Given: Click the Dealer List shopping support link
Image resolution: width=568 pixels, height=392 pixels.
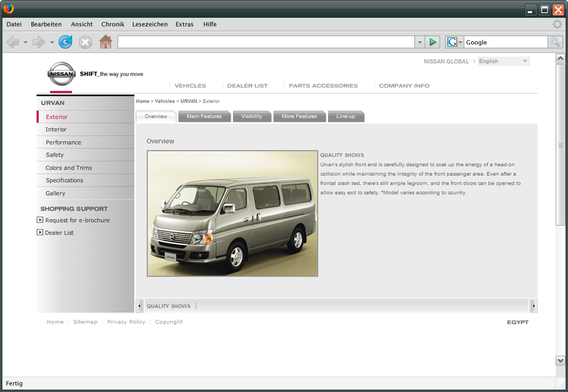Looking at the screenshot, I should [59, 233].
